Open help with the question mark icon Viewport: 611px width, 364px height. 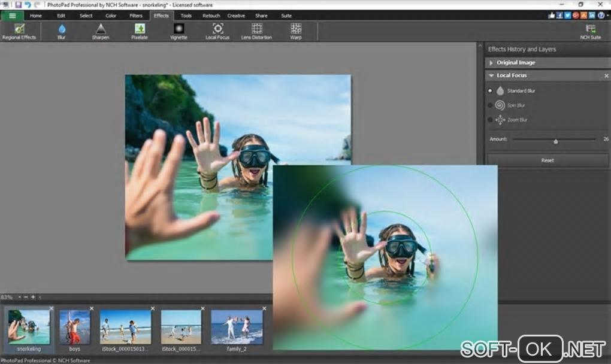(601, 16)
